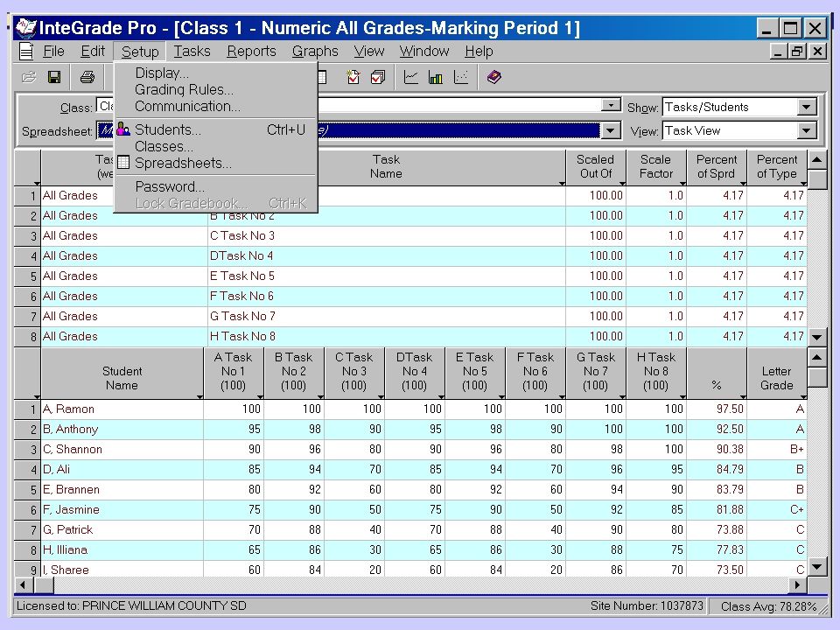Select Communication... in the Setup menu
840x630 pixels.
click(x=216, y=106)
